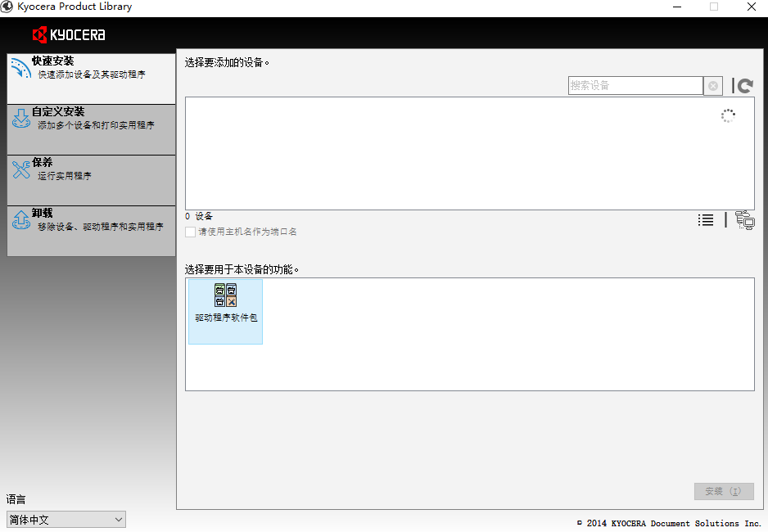The height and width of the screenshot is (532, 768).
Task: Click the quick install satellite icon
Action: (x=20, y=68)
